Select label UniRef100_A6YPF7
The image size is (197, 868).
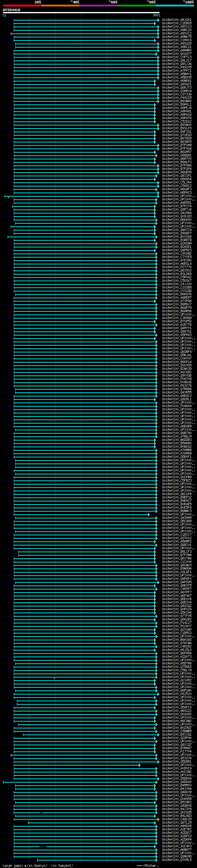click(176, 592)
